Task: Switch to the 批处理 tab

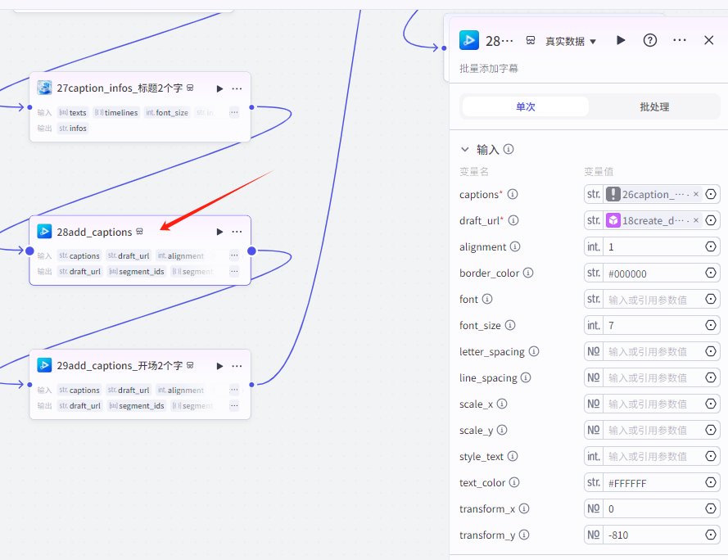Action: [657, 106]
